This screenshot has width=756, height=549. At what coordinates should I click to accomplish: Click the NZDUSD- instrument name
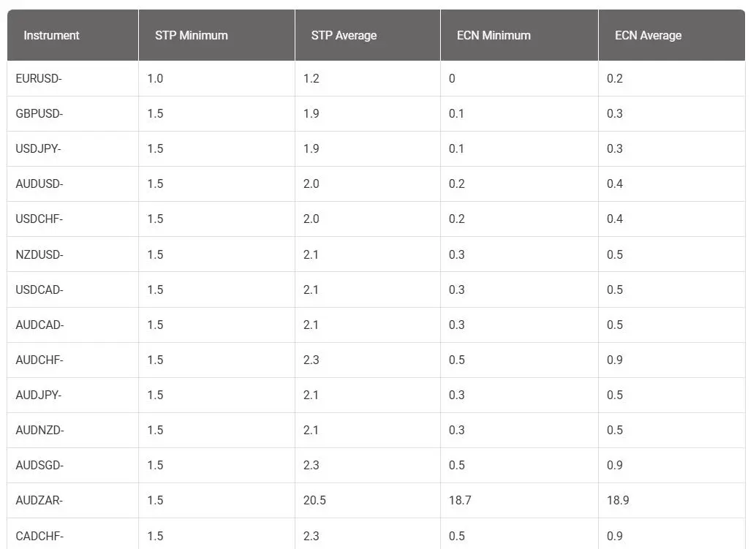pyautogui.click(x=39, y=254)
